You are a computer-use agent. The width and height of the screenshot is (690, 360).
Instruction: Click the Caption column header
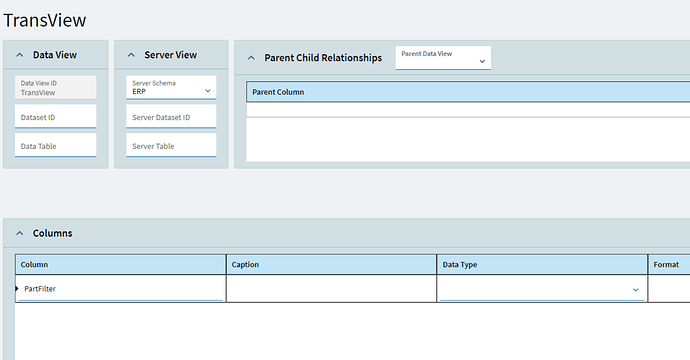tap(331, 264)
